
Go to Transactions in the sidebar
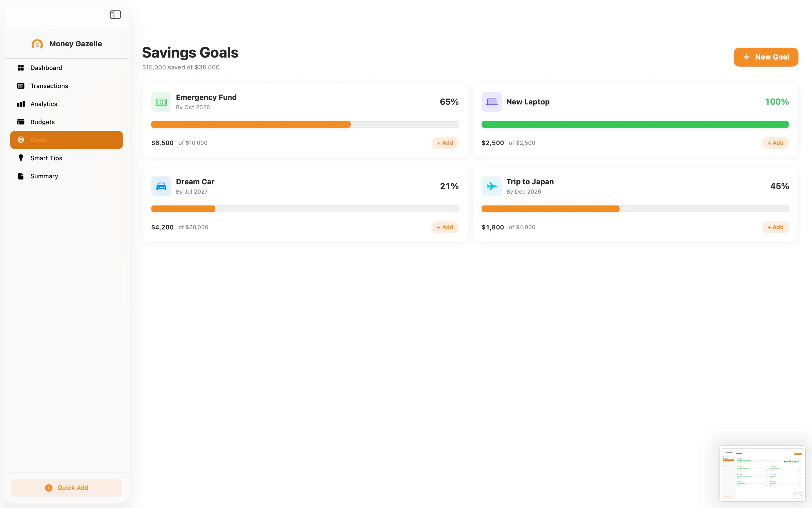[x=67, y=86]
